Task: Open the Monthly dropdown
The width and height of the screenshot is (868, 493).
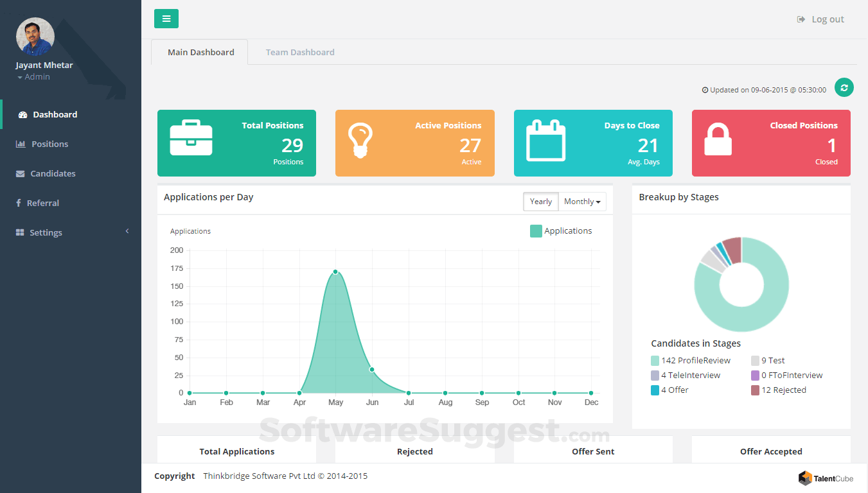Action: [x=581, y=201]
